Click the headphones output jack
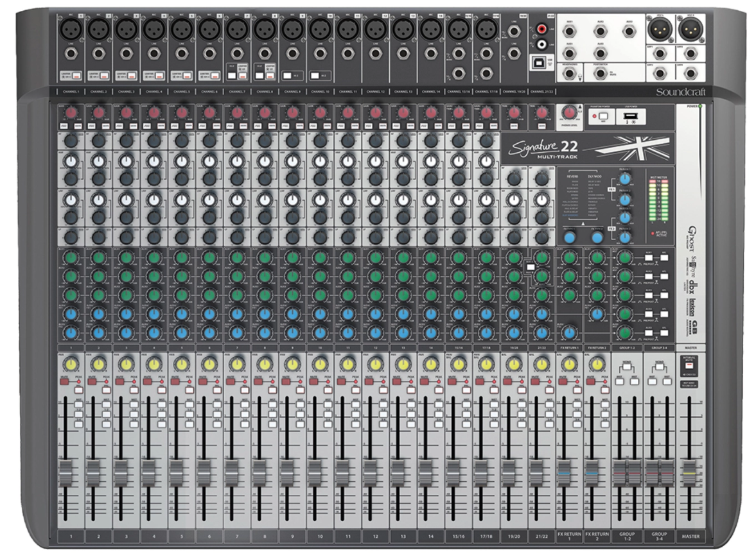 570,72
